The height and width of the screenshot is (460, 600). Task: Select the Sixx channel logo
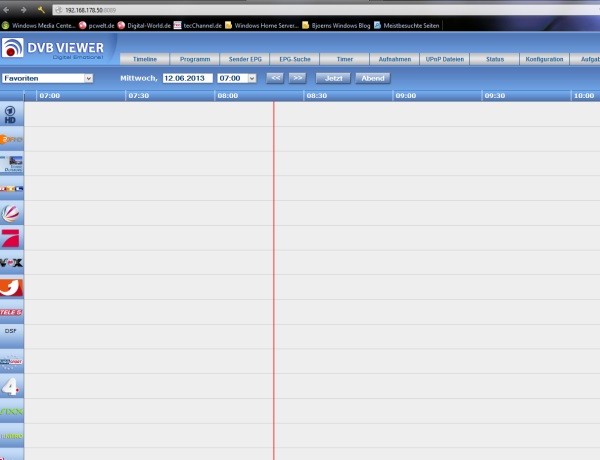coord(11,411)
